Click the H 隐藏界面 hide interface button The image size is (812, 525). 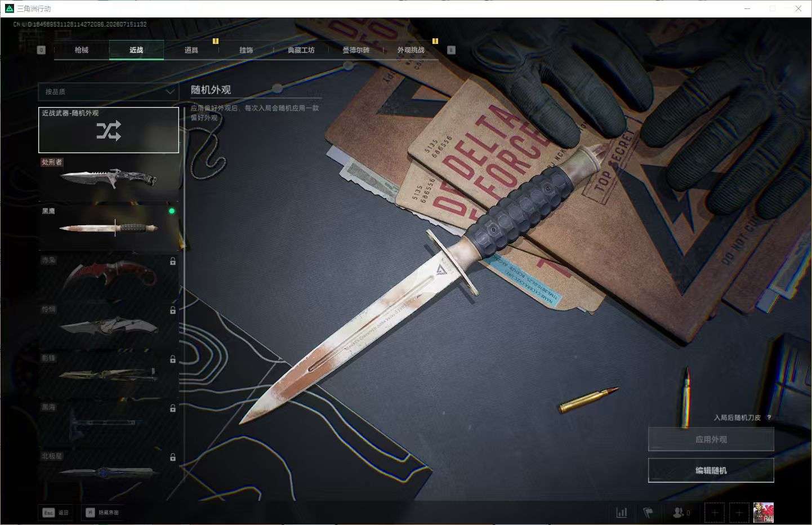(x=102, y=513)
